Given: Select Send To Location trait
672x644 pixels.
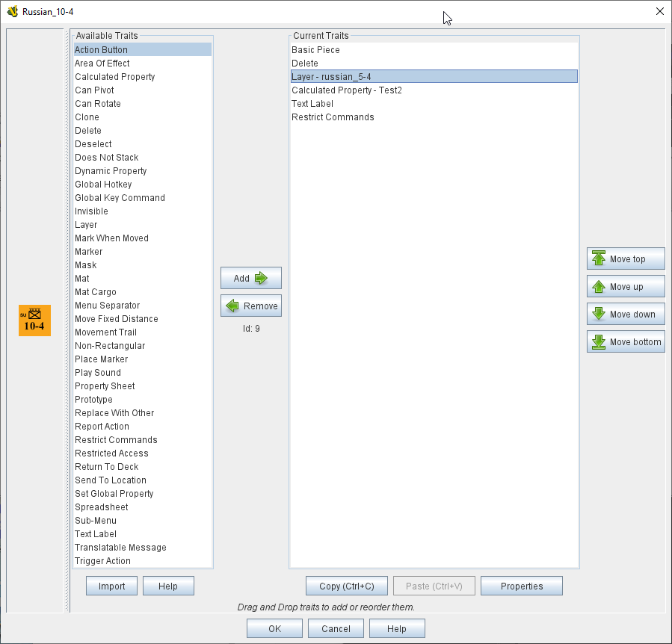Looking at the screenshot, I should coord(111,480).
